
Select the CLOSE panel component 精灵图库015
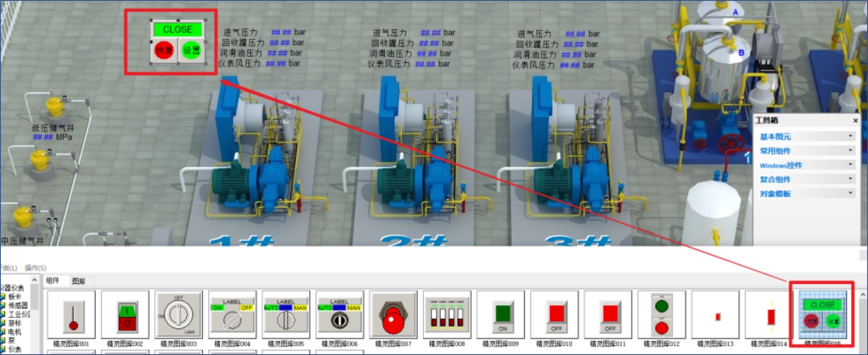(x=822, y=315)
